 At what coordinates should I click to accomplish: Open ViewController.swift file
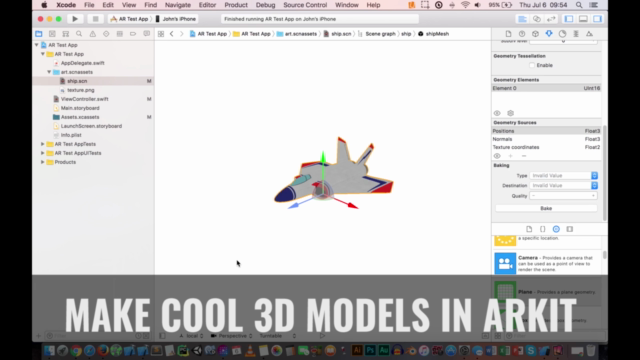pos(84,99)
